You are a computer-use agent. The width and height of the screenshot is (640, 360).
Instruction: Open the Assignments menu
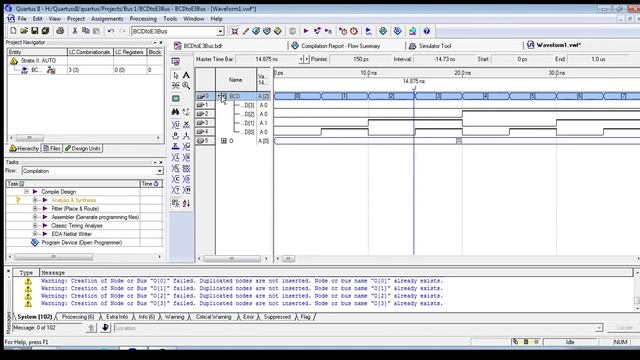point(107,19)
